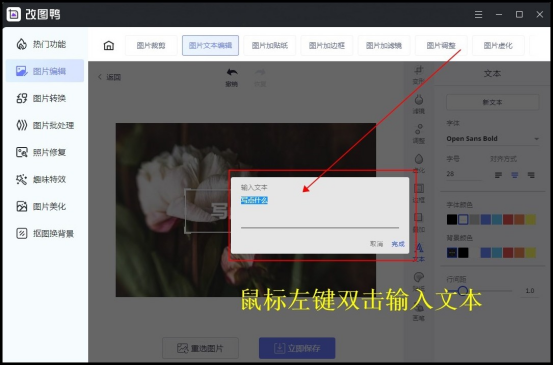The width and height of the screenshot is (554, 365).
Task: Open 图片批处理 in the left sidebar
Action: (45, 125)
